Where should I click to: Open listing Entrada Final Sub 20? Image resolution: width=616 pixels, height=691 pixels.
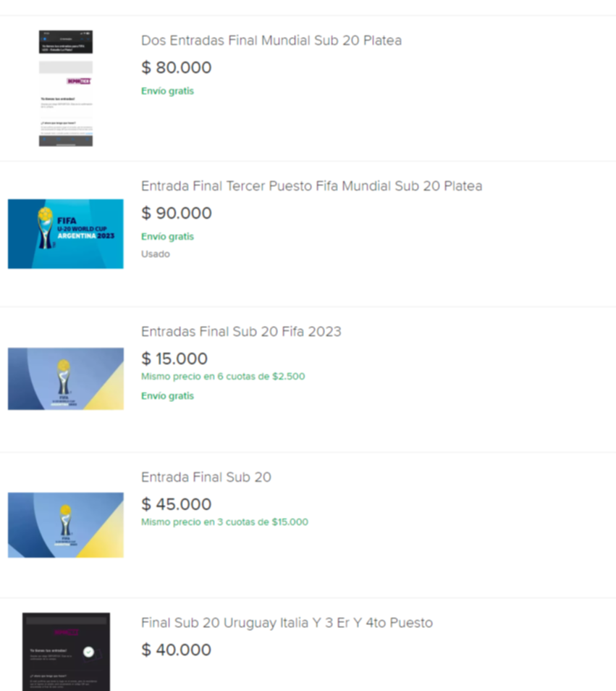click(206, 477)
